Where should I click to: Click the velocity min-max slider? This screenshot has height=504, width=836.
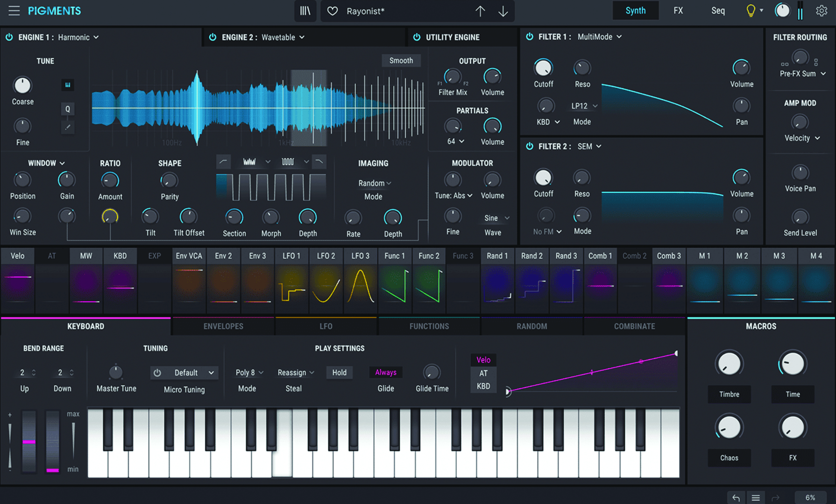73,441
